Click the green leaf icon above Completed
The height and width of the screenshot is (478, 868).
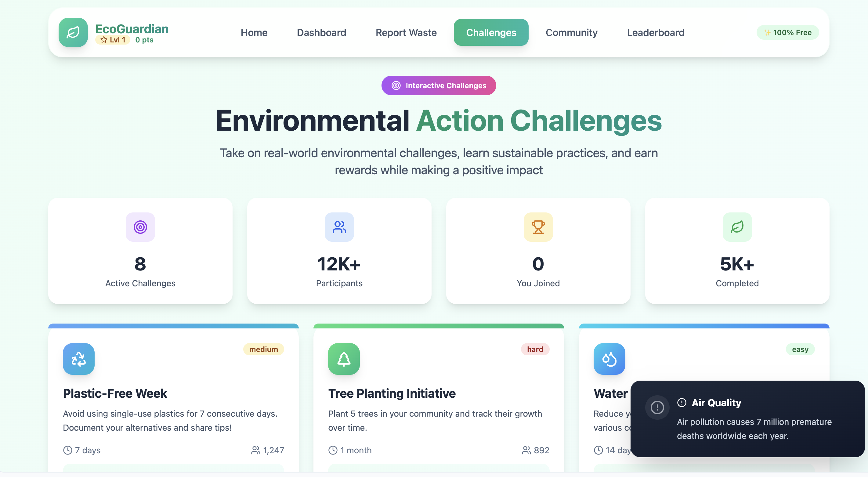[737, 227]
